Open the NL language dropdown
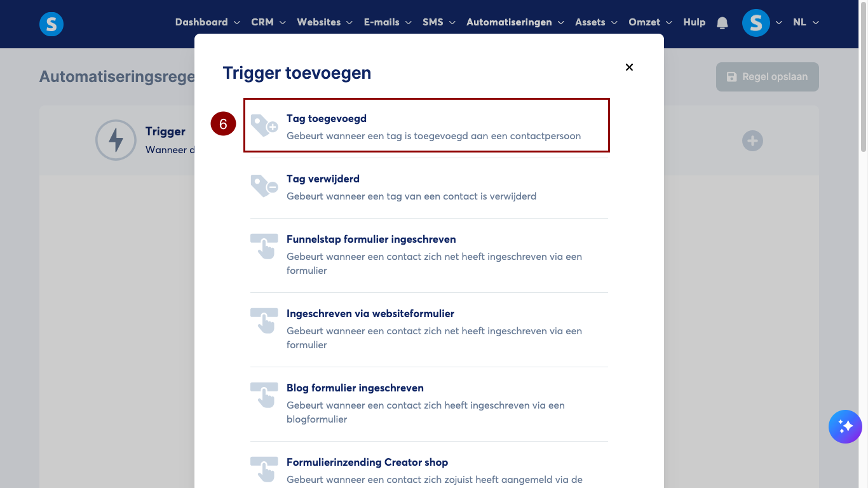 point(806,22)
